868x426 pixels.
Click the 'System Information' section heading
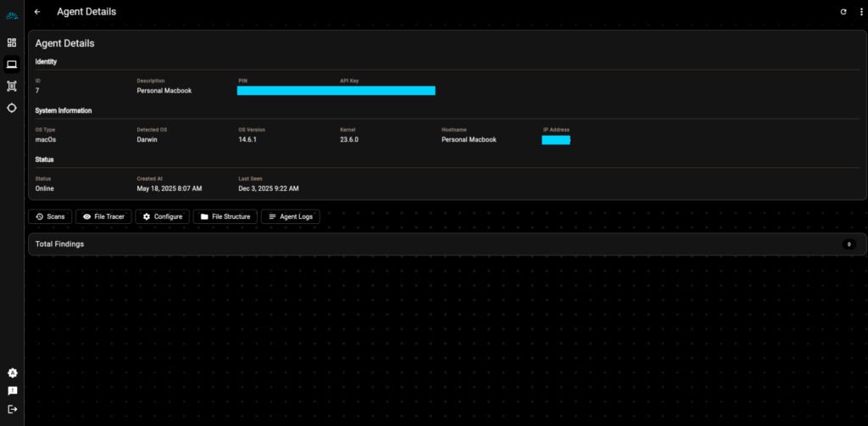[x=64, y=111]
